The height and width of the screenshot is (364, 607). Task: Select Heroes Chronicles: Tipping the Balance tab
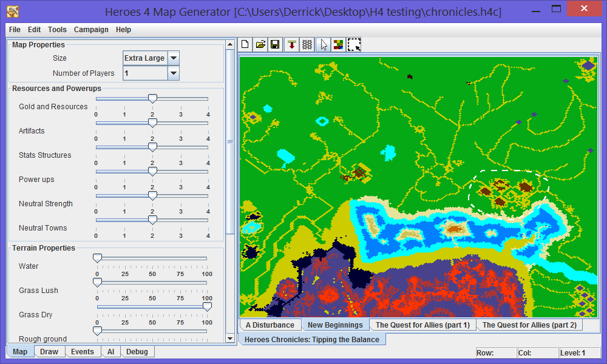click(312, 339)
